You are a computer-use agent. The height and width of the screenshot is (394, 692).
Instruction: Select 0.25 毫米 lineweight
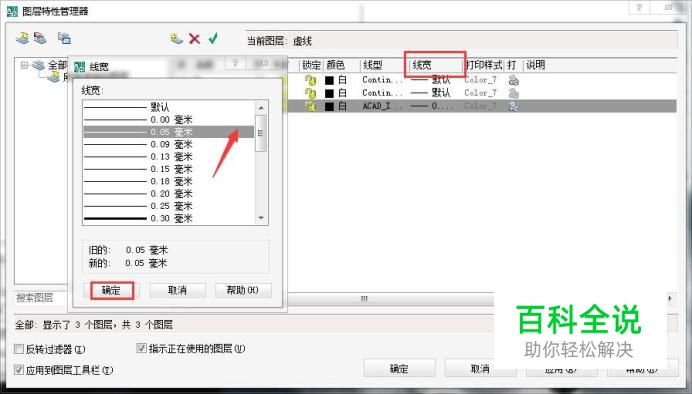169,206
